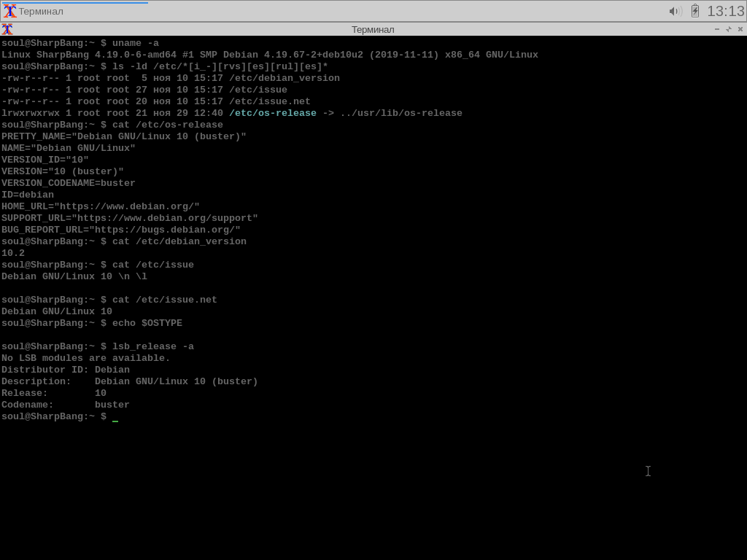Click the NAME="Debian GNU/Linux" line
This screenshot has height=560, width=747.
(68, 148)
